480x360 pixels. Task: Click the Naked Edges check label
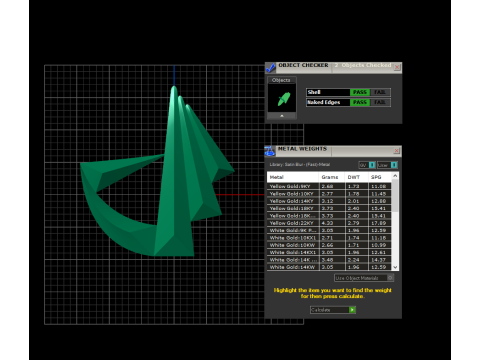coord(323,102)
